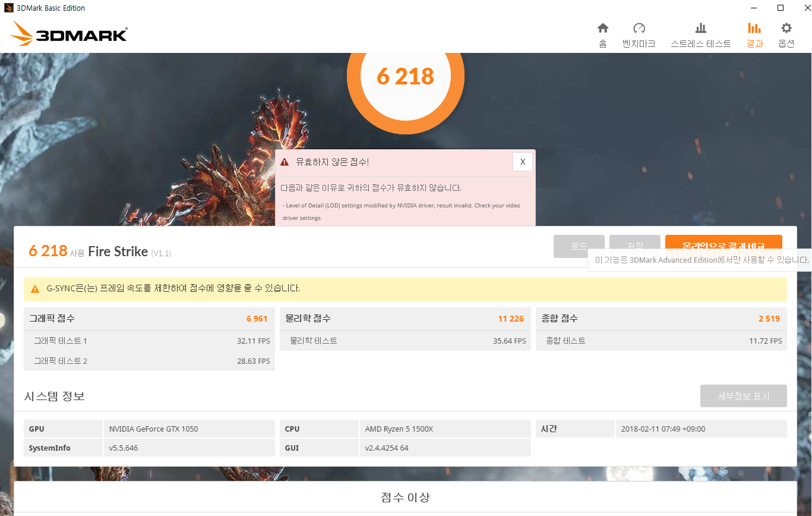The height and width of the screenshot is (516, 812).
Task: Maximize the 3DMark window
Action: [781, 8]
